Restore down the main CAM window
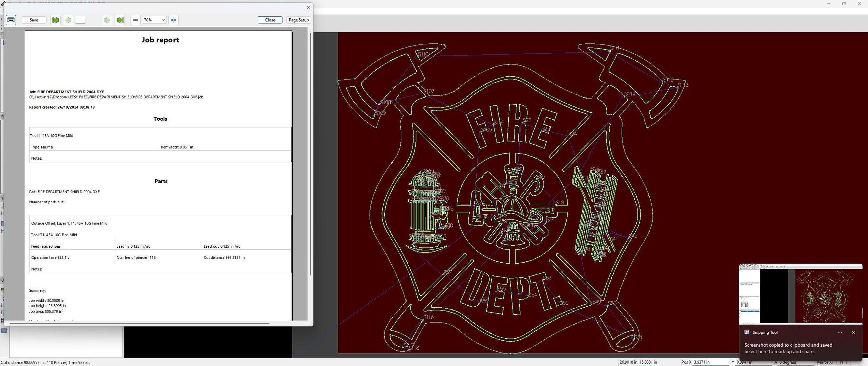Screen dimensions: 868x366 (x=844, y=3)
